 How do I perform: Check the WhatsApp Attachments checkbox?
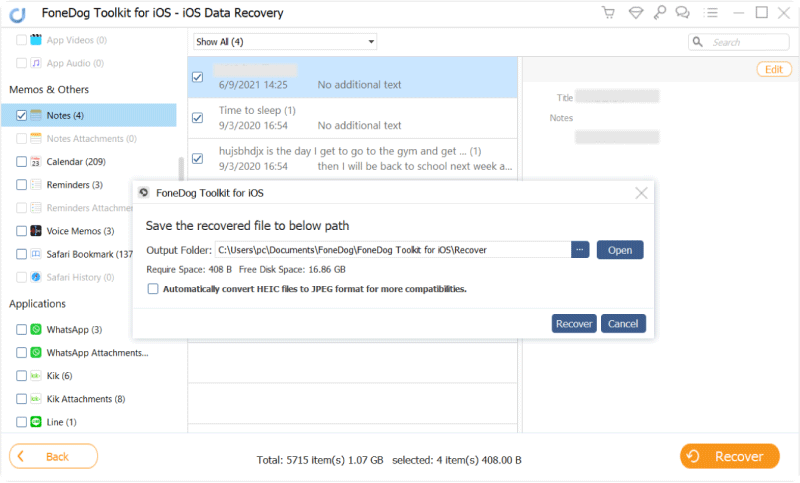(x=21, y=352)
